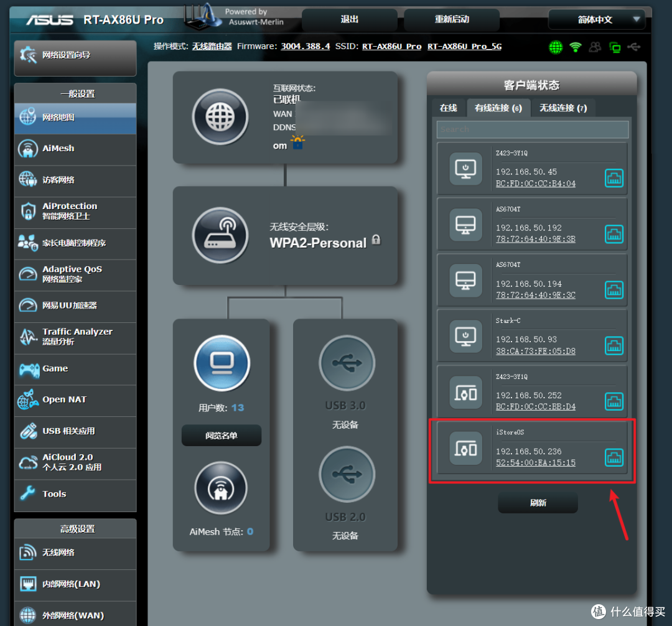Open 内部网络(LAN) settings
672x626 pixels.
point(75,584)
